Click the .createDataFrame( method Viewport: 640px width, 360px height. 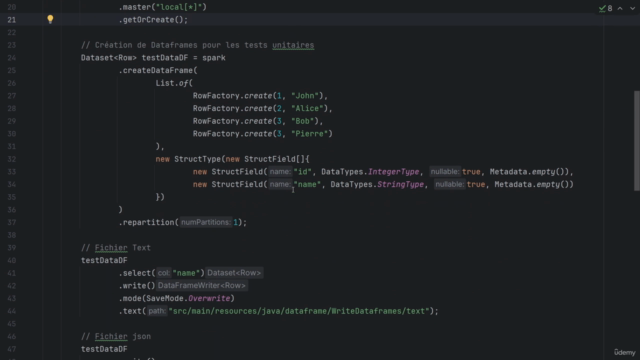click(158, 70)
